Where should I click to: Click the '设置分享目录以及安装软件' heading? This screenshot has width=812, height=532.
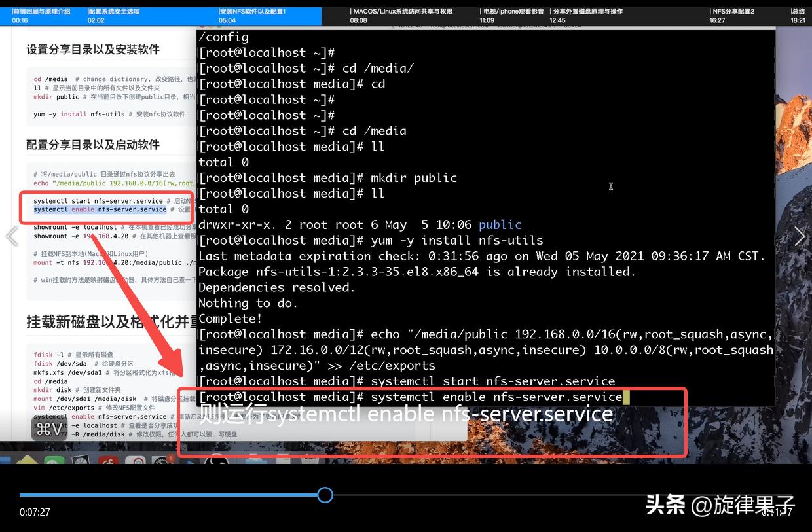click(x=93, y=50)
